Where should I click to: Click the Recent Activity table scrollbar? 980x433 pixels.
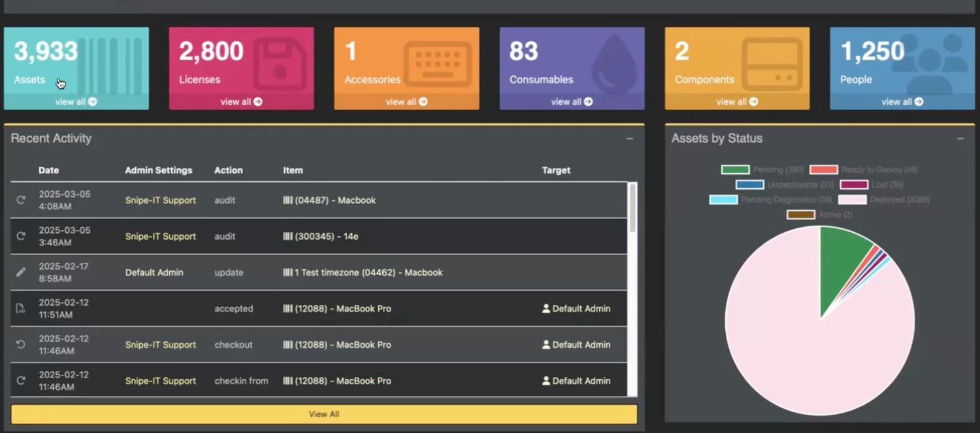pyautogui.click(x=632, y=208)
